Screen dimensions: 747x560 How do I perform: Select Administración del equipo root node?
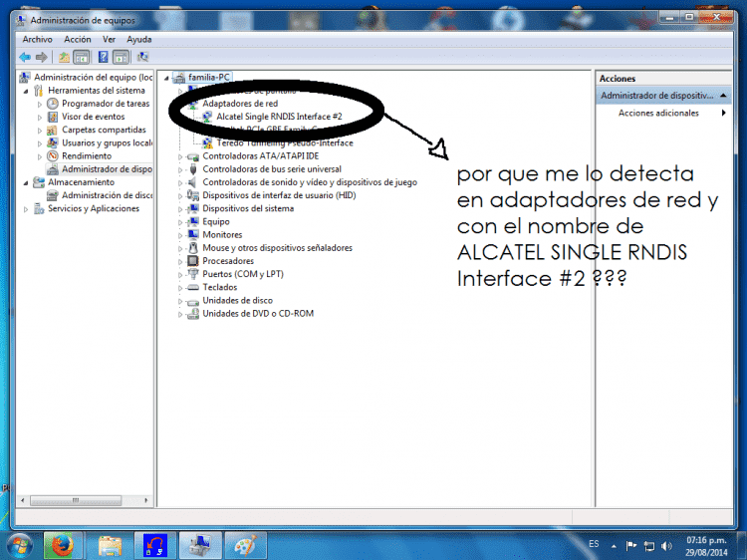93,77
